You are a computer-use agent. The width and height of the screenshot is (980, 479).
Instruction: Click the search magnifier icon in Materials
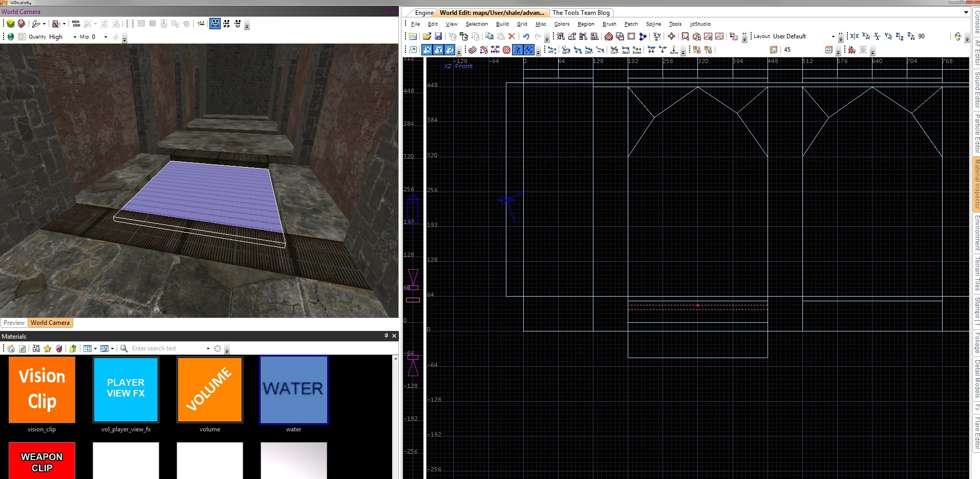[124, 348]
